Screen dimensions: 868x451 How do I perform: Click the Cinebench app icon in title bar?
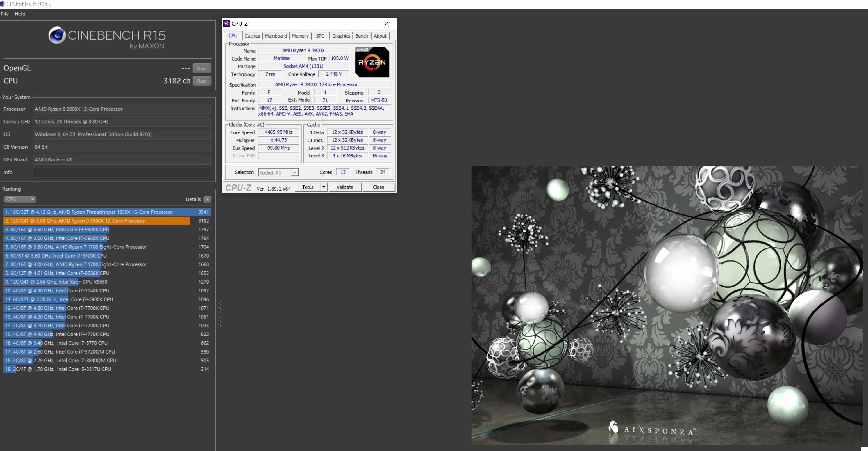[2, 4]
